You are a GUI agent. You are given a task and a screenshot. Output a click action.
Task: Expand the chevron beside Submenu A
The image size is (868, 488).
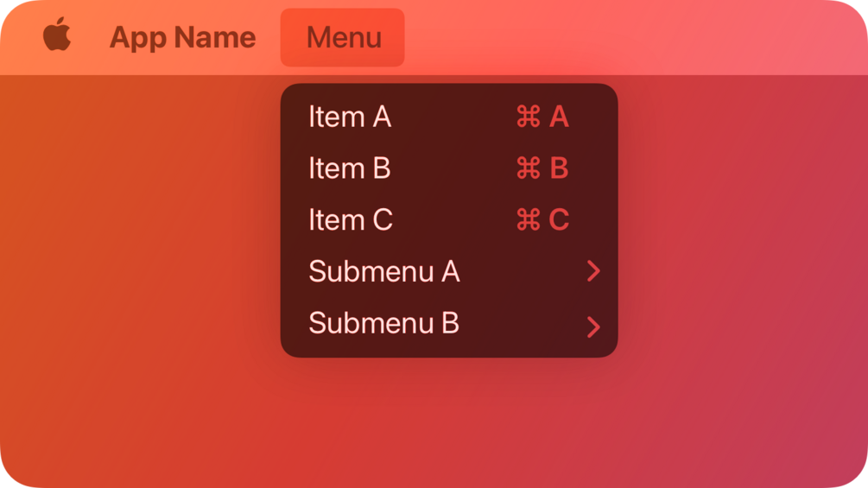coord(592,271)
